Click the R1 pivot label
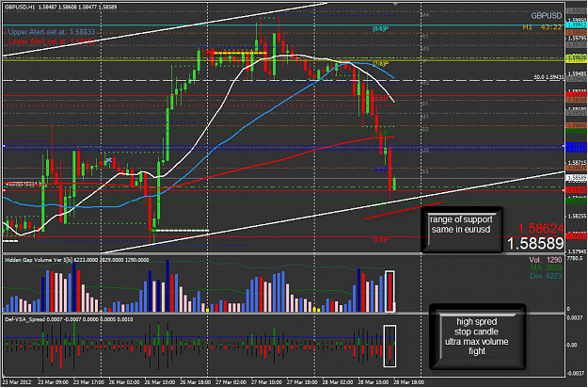 (424, 37)
